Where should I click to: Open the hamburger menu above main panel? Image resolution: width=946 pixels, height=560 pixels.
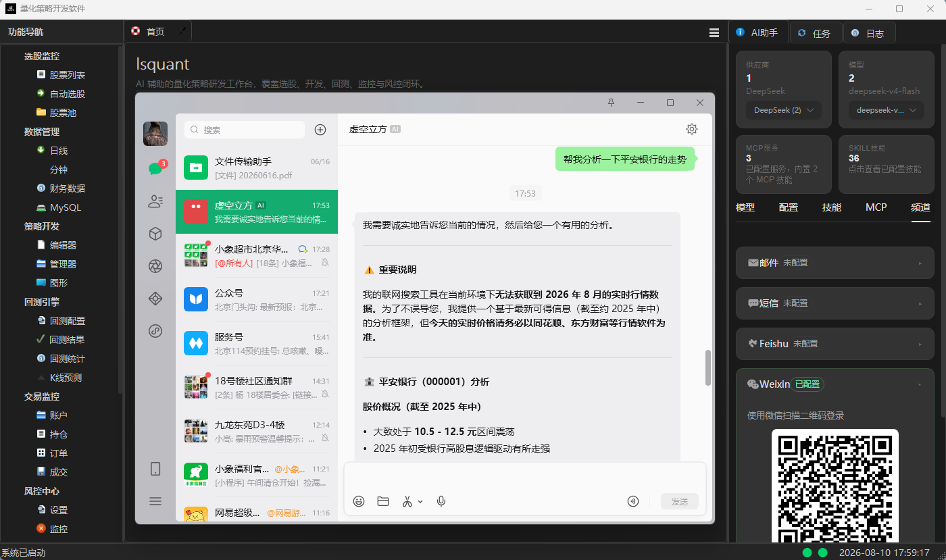click(714, 32)
